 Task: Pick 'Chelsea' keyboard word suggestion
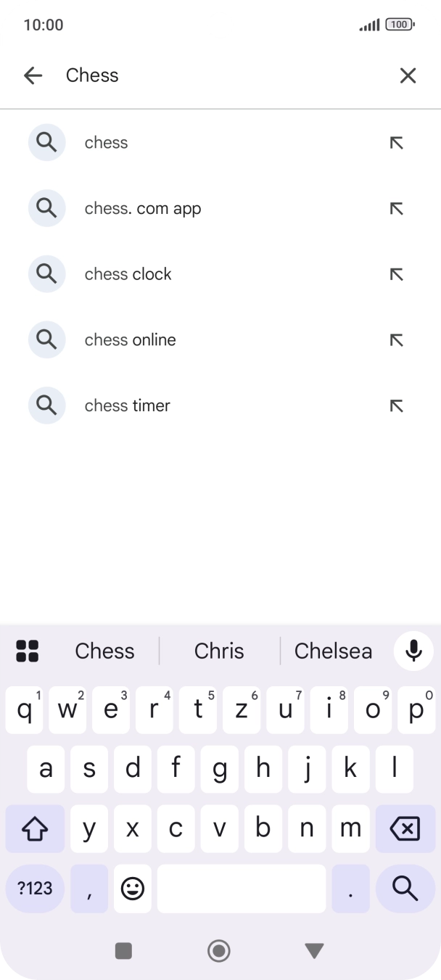point(333,651)
